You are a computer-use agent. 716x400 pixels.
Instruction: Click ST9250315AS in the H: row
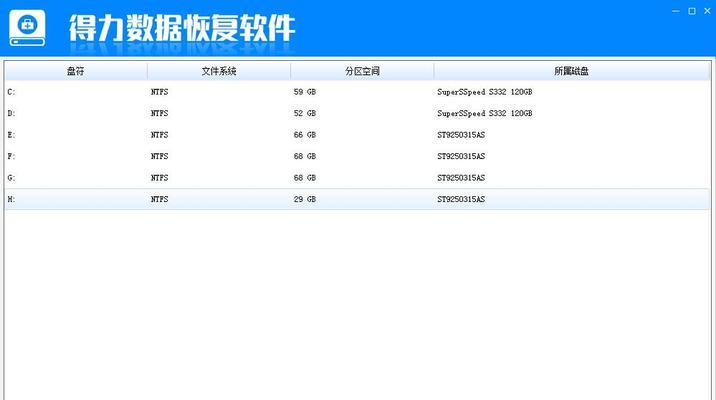[461, 199]
